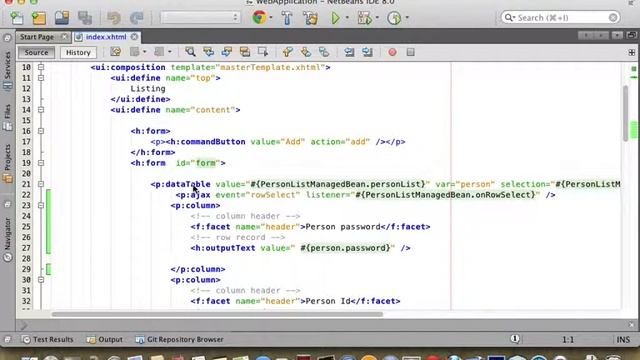This screenshot has height=360, width=640.
Task: Click the Find Previous Occurrence icon
Action: tap(209, 52)
